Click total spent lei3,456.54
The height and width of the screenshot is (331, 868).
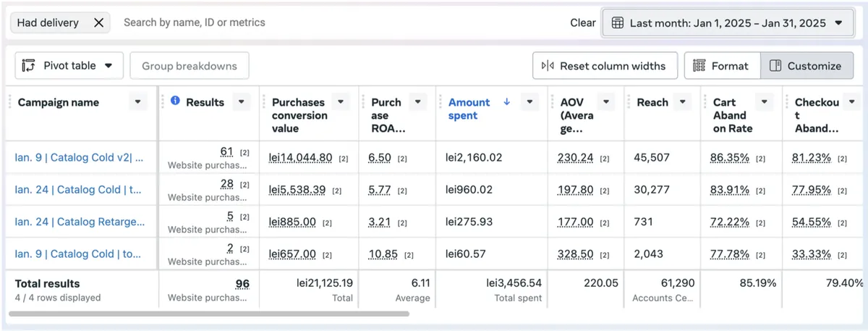tap(514, 283)
